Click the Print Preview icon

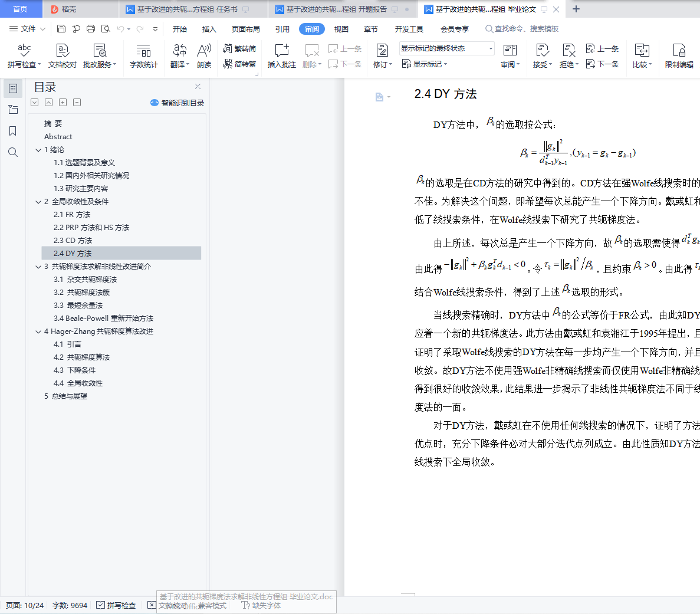click(x=106, y=29)
